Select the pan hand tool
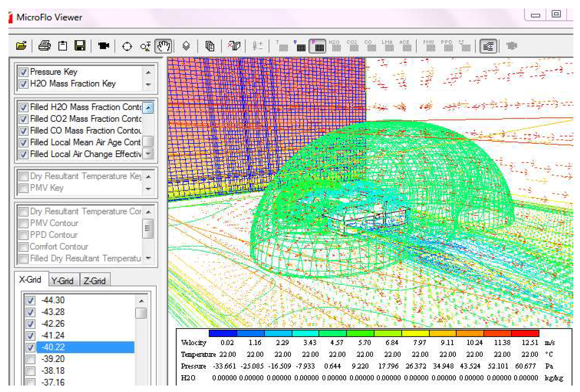The height and width of the screenshot is (392, 580). (x=163, y=46)
